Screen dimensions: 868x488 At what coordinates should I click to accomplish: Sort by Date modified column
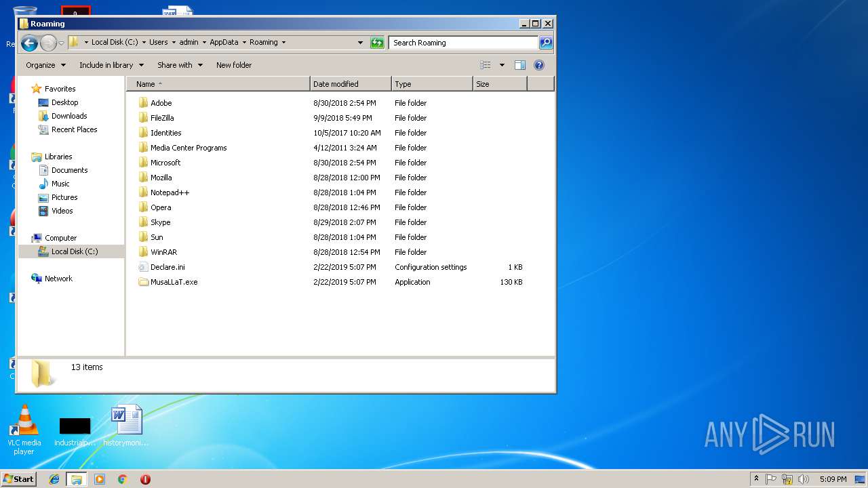click(x=351, y=84)
